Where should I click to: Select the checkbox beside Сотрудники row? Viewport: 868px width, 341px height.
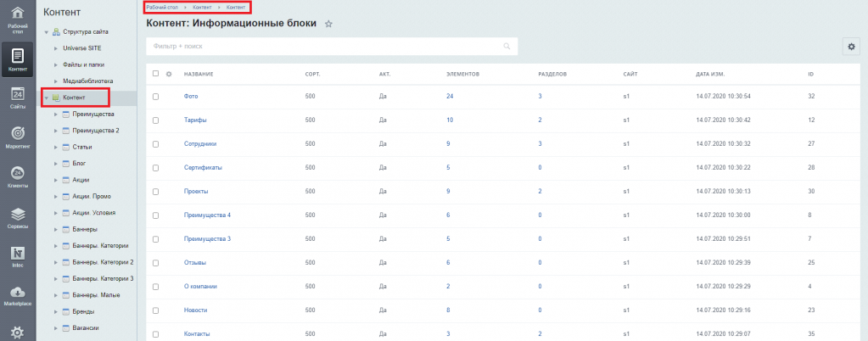155,144
